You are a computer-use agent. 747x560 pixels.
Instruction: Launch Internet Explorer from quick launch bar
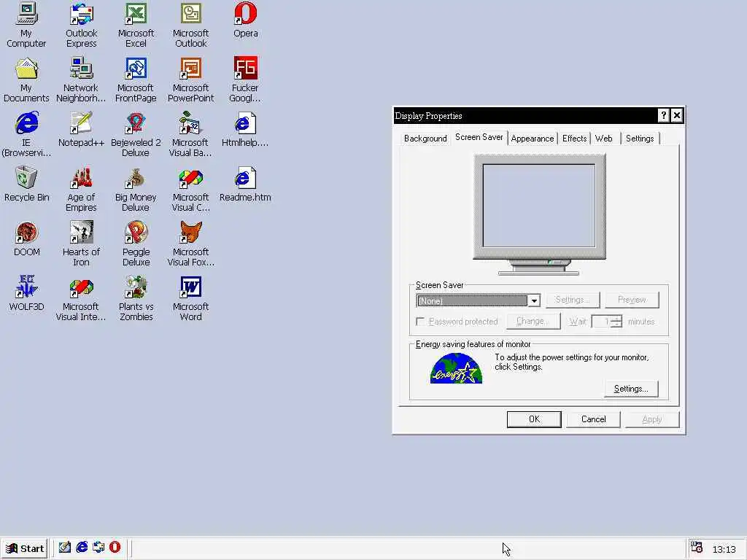pyautogui.click(x=82, y=548)
